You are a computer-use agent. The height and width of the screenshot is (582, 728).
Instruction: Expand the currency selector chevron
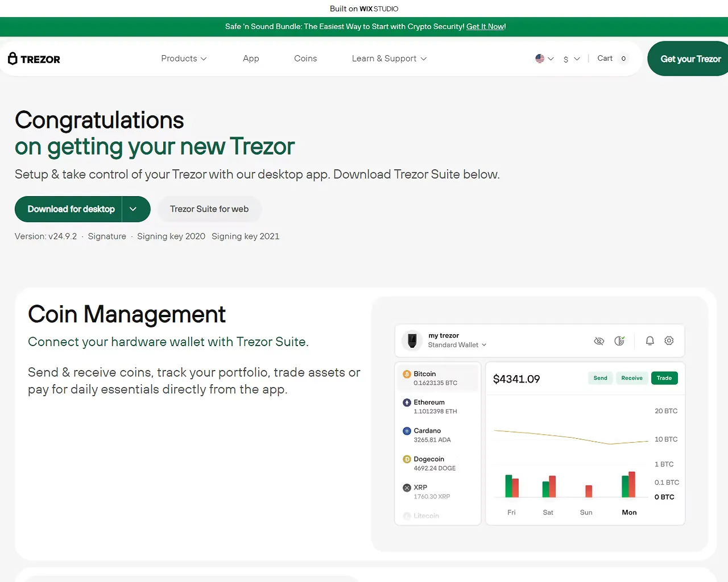[x=577, y=59]
